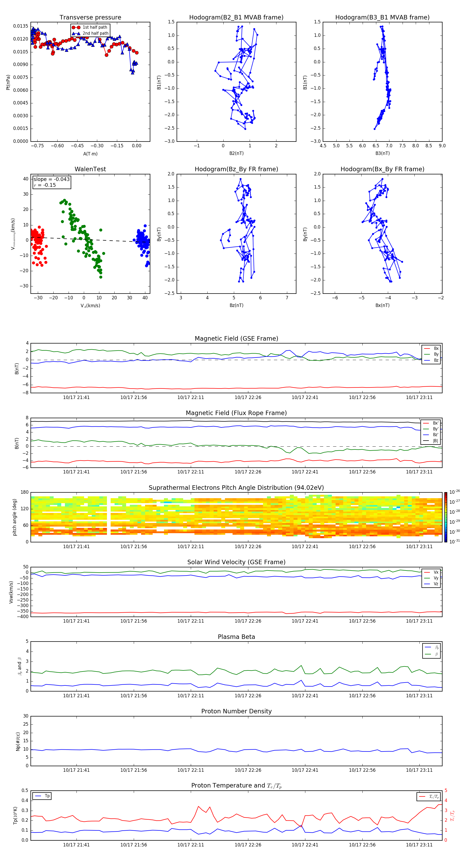Click the 10^-31 color bar tick label
This screenshot has width=473, height=868.
[455, 542]
